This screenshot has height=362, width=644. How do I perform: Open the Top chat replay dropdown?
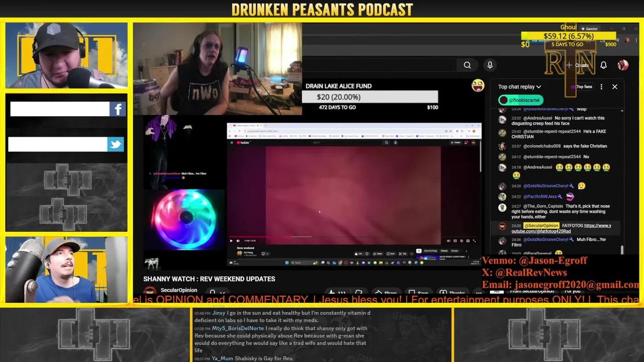pyautogui.click(x=519, y=86)
